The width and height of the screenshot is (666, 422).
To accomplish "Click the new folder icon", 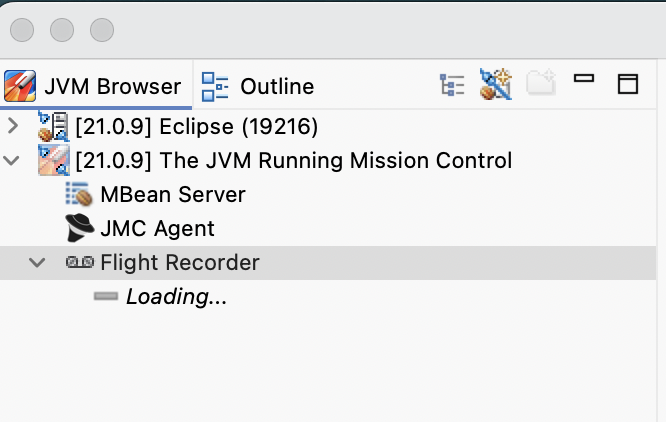I will tap(540, 84).
